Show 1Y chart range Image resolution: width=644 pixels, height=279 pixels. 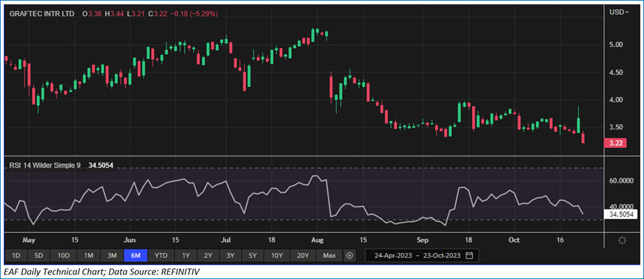coord(185,256)
